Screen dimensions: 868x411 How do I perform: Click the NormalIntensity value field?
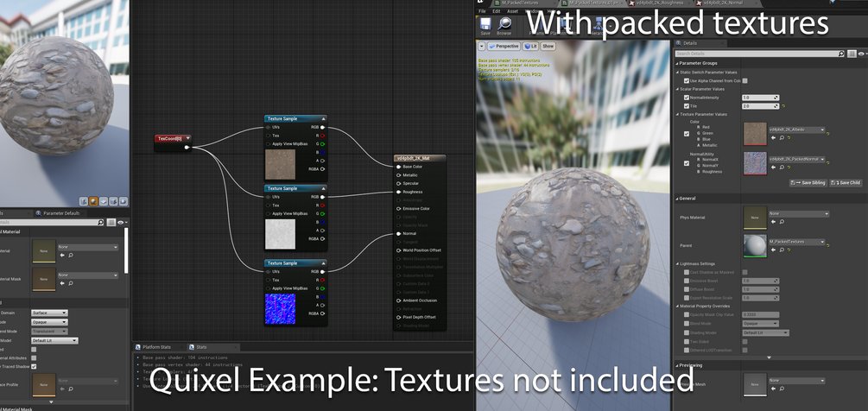tap(761, 98)
